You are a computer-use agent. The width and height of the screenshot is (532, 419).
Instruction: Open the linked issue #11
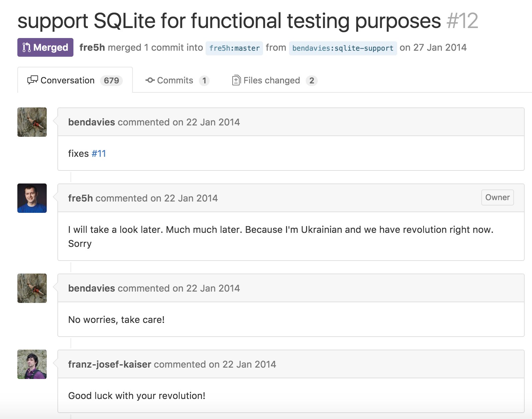(99, 153)
